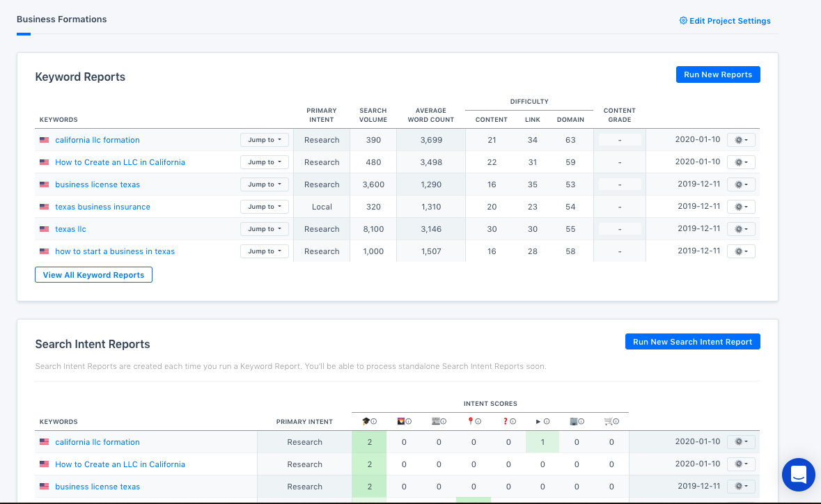Open california llc formation search intent report link
The width and height of the screenshot is (821, 504).
point(97,442)
